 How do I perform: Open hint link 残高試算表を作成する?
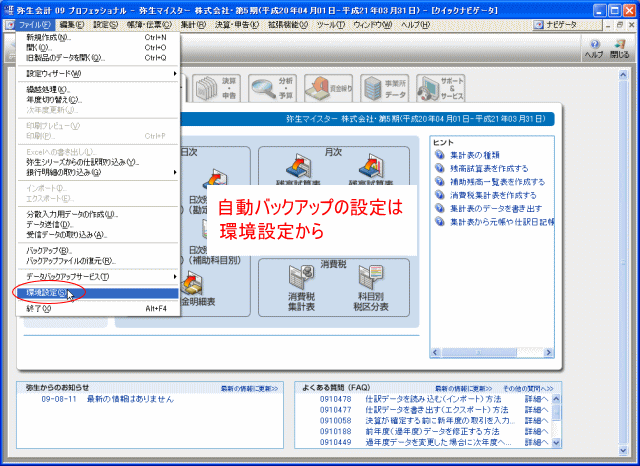(x=489, y=169)
